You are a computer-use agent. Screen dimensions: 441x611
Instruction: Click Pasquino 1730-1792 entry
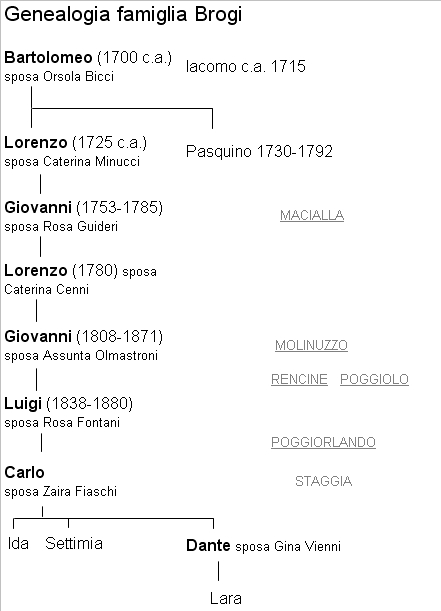pyautogui.click(x=259, y=151)
